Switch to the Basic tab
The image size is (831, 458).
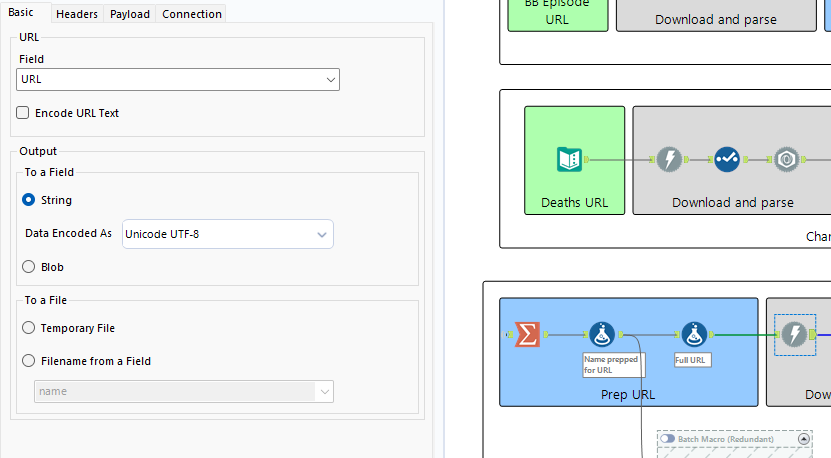click(21, 13)
